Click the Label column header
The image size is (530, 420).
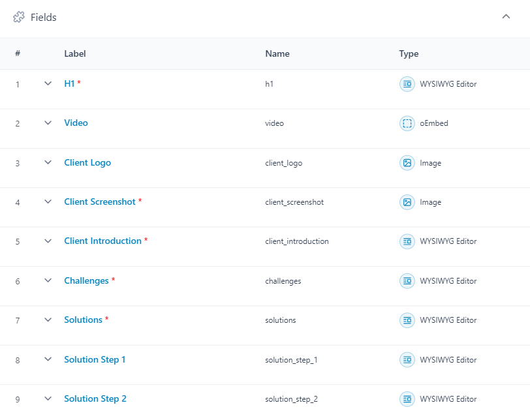tap(74, 53)
